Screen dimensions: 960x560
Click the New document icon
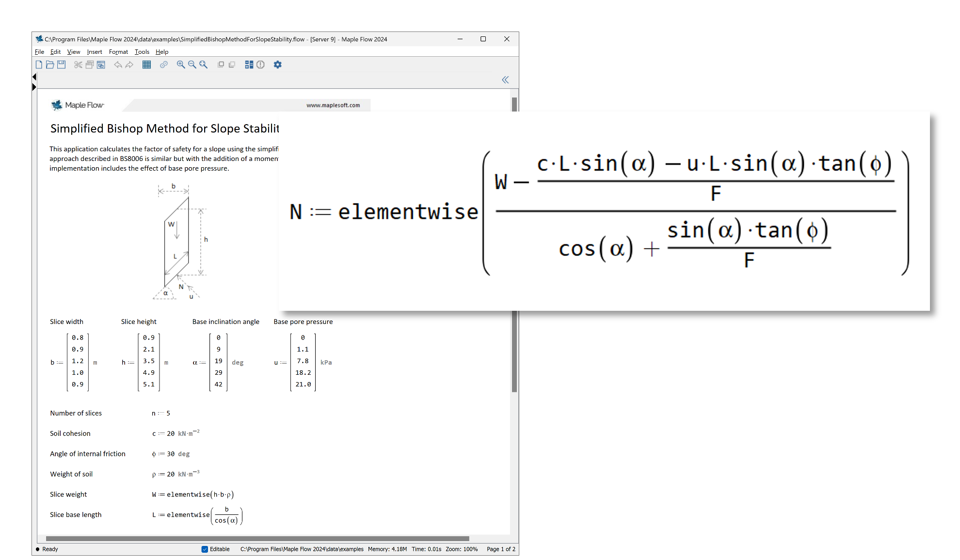click(x=39, y=64)
